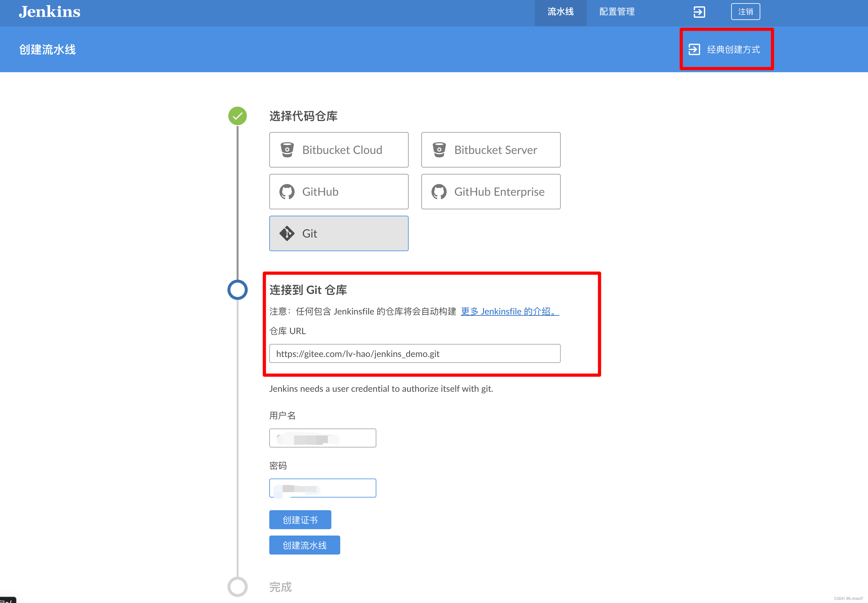Focus the 仓库 URL input field

415,354
